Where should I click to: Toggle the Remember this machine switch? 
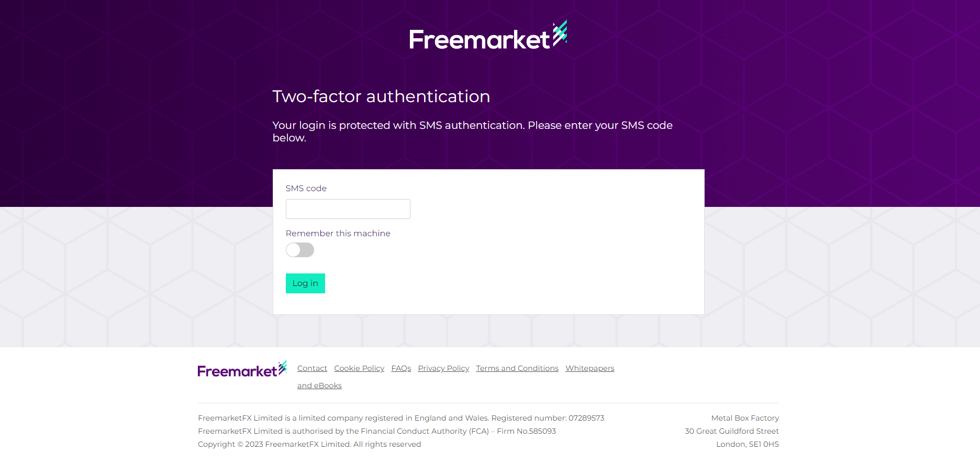click(300, 250)
